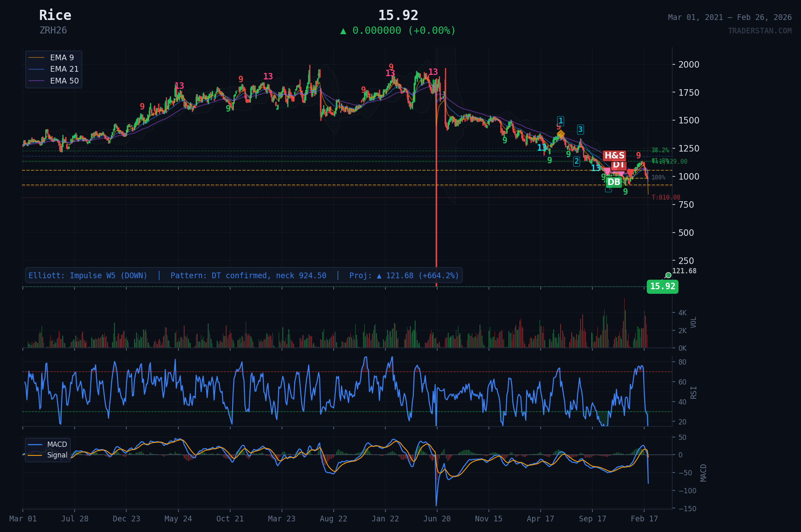Click the Elliott Impulse W5 status text
Screen dimensions: 801x532
click(x=88, y=276)
